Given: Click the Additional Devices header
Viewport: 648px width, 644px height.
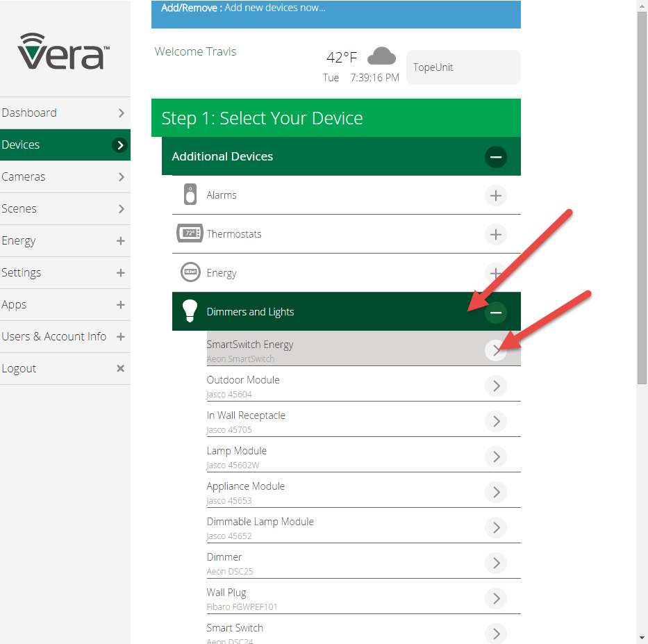Looking at the screenshot, I should tap(341, 156).
